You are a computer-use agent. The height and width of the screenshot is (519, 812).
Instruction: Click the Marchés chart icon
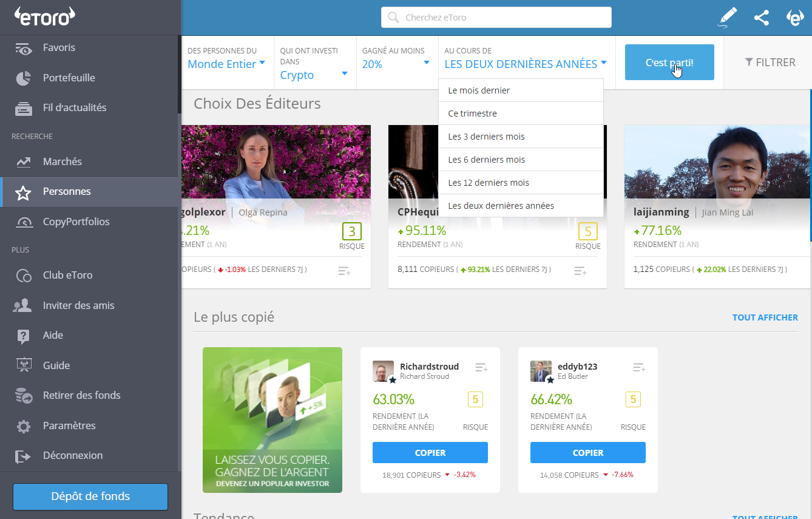click(23, 161)
